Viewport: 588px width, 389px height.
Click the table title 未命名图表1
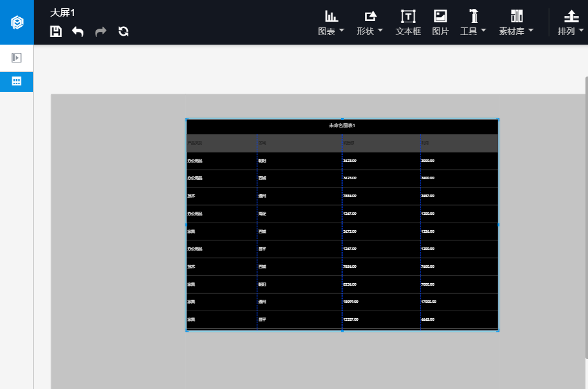342,126
